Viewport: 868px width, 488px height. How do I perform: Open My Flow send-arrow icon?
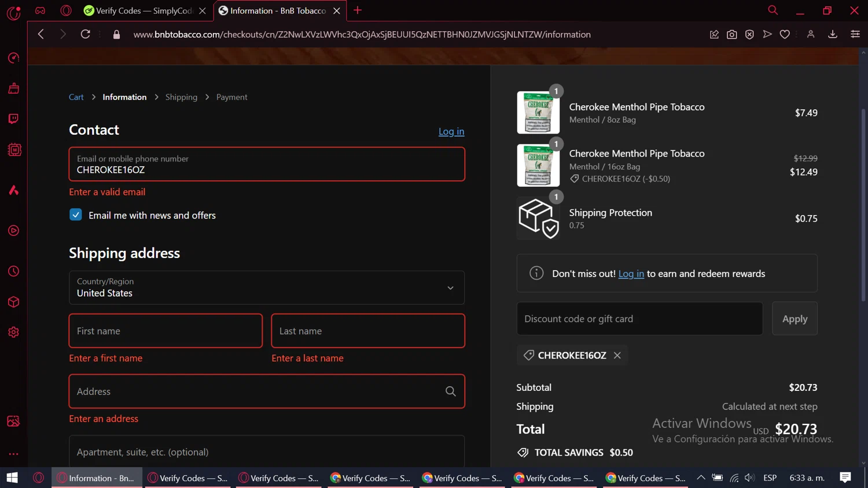767,35
